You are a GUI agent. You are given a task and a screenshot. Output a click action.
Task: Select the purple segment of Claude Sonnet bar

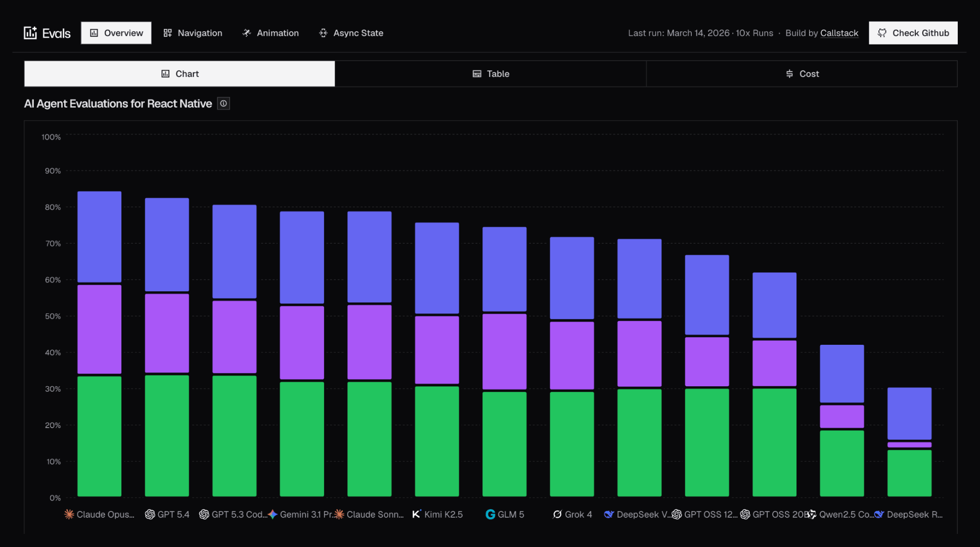click(370, 342)
